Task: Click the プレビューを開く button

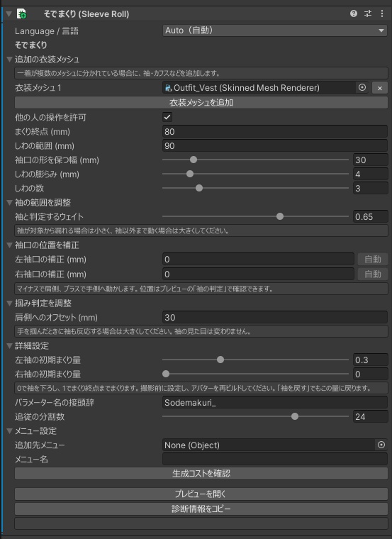Action: click(x=201, y=494)
